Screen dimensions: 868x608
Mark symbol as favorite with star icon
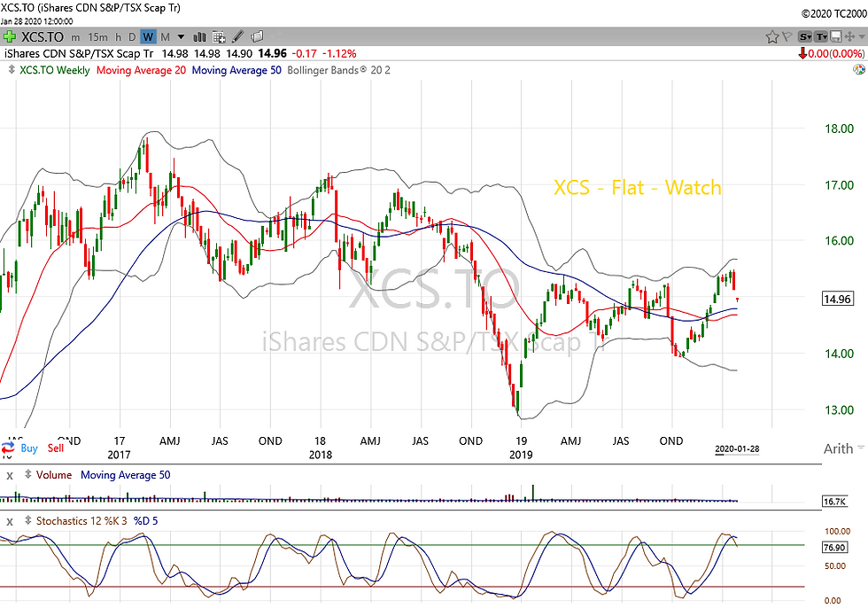771,37
